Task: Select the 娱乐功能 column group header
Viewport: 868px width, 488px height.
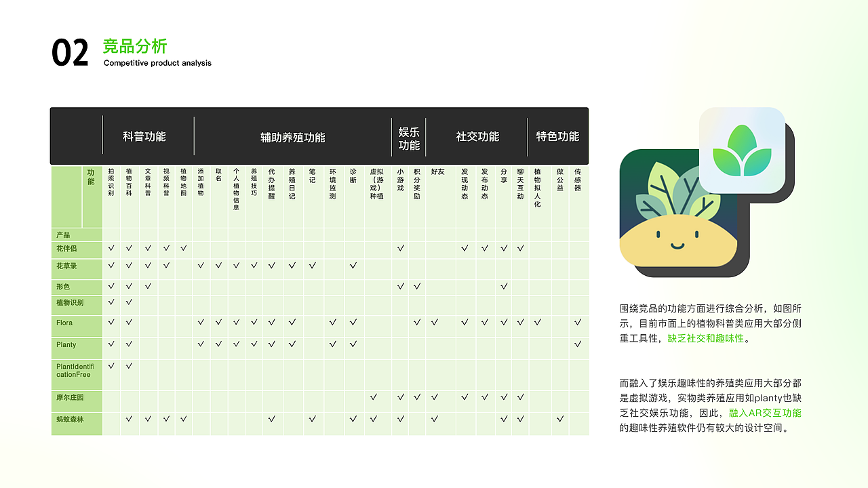Action: tap(408, 136)
